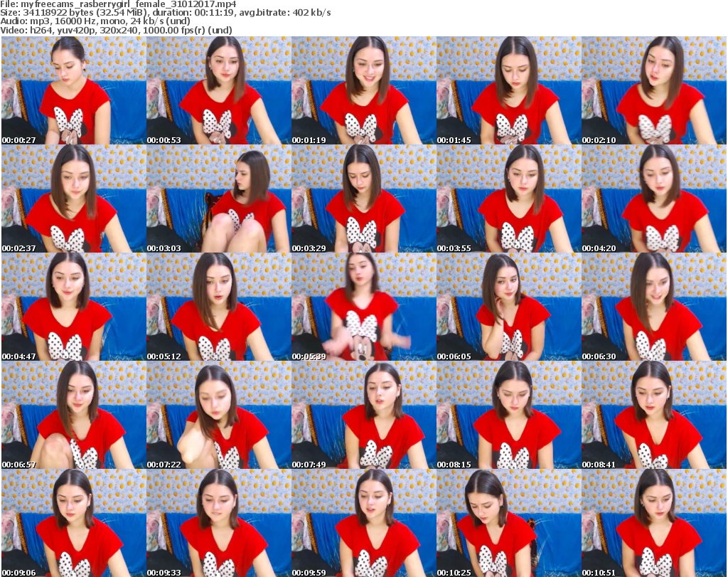Viewport: 728px width, 577px height.
Task: Click the 00:03:55 frame
Action: tap(508, 198)
